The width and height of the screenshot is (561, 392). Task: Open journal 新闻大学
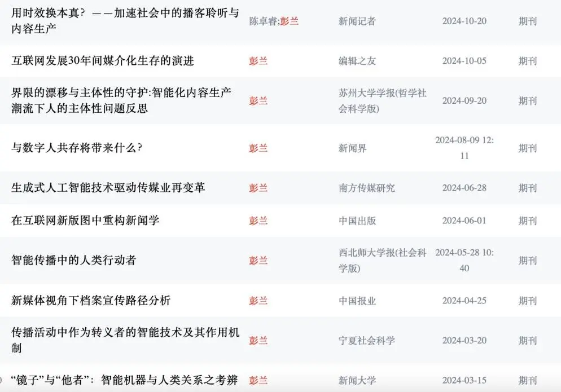pos(357,380)
